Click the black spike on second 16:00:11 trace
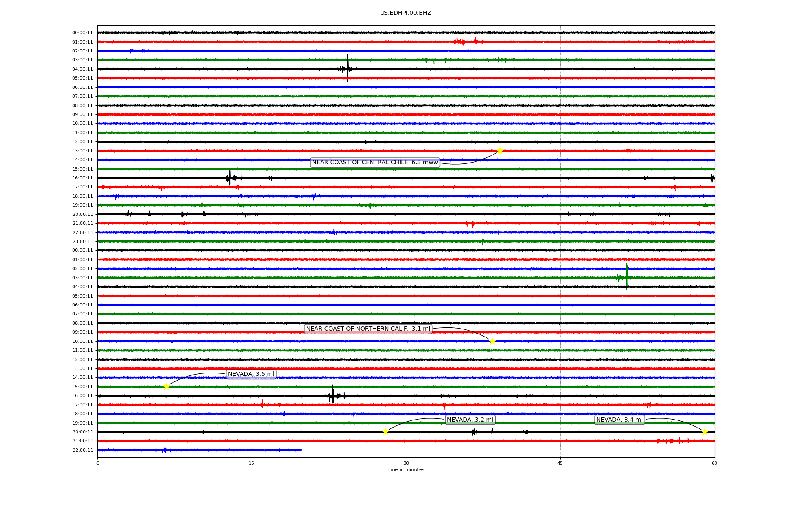Image resolution: width=812 pixels, height=508 pixels. tap(333, 395)
